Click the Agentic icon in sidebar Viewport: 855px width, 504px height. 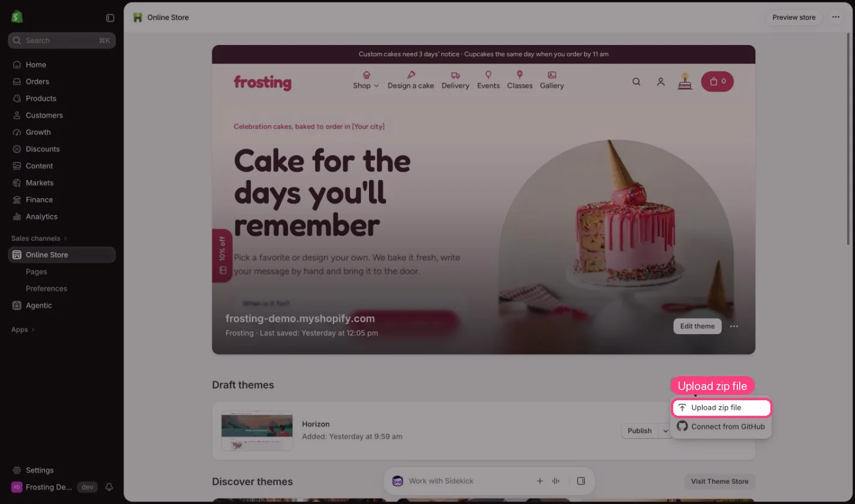click(x=17, y=305)
